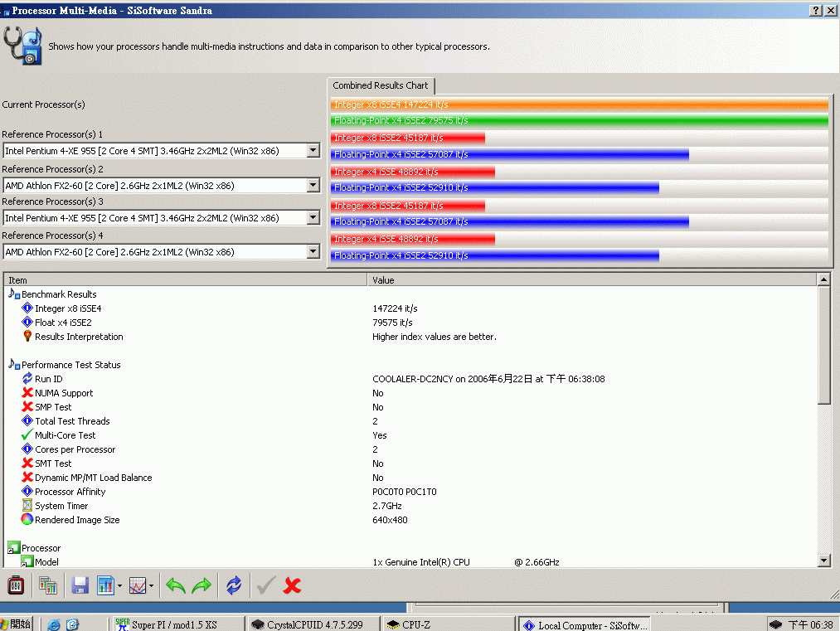The width and height of the screenshot is (840, 631).
Task: Open dropdown arrow next to bar chart icon
Action: coord(119,586)
